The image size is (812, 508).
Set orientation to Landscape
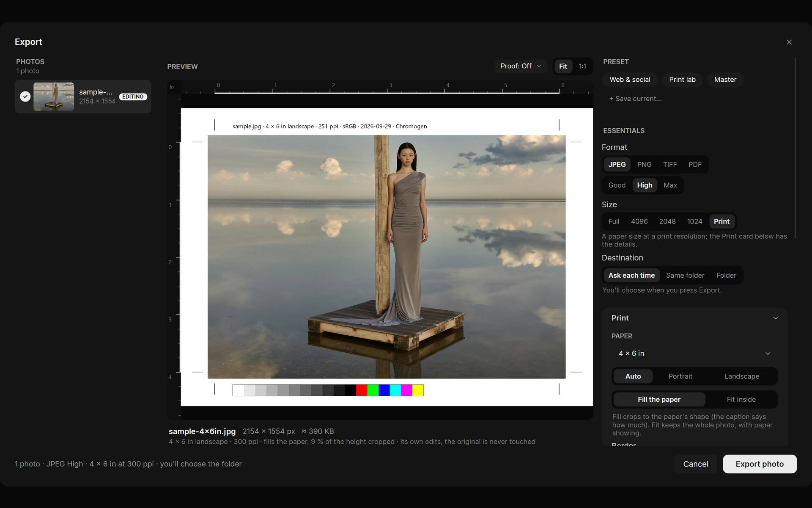(x=741, y=376)
